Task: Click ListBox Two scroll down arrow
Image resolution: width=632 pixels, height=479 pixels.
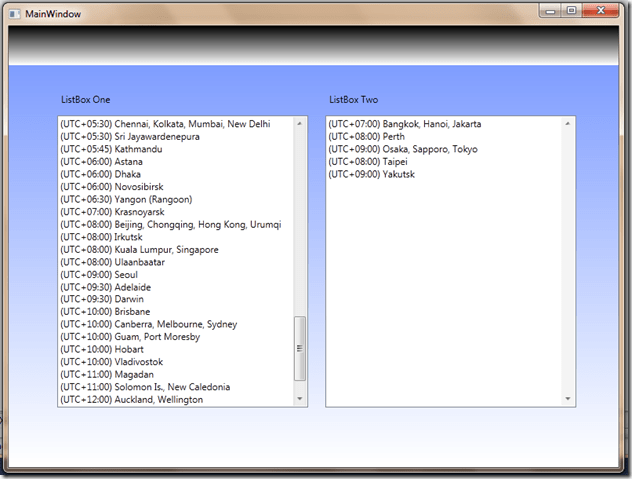Action: coord(568,399)
